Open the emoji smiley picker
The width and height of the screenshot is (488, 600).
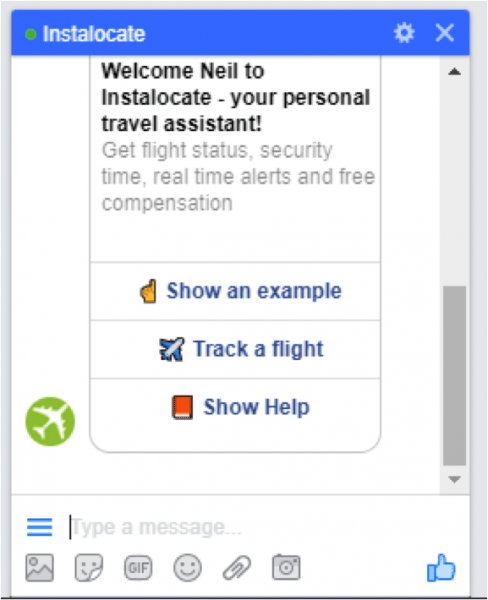click(x=188, y=567)
